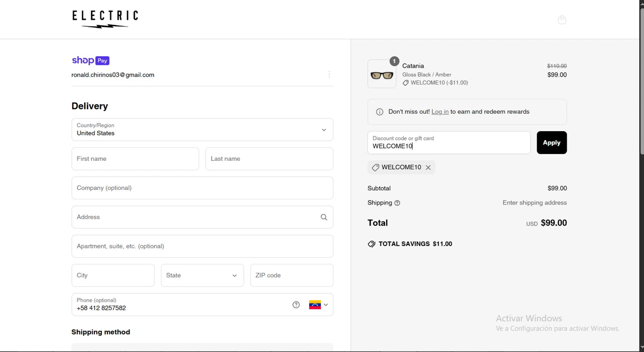Click the WELCOME10 (-$11.00) line text
This screenshot has height=352, width=644.
click(439, 83)
